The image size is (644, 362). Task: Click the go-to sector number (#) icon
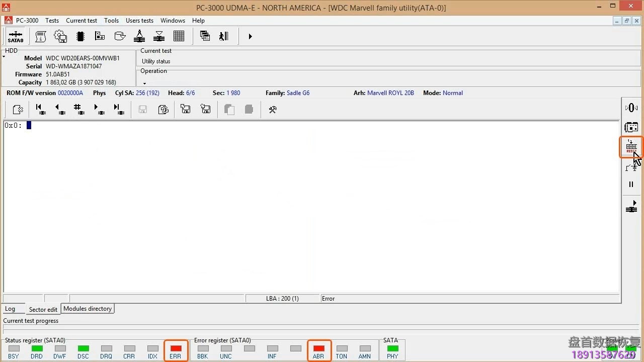[78, 109]
